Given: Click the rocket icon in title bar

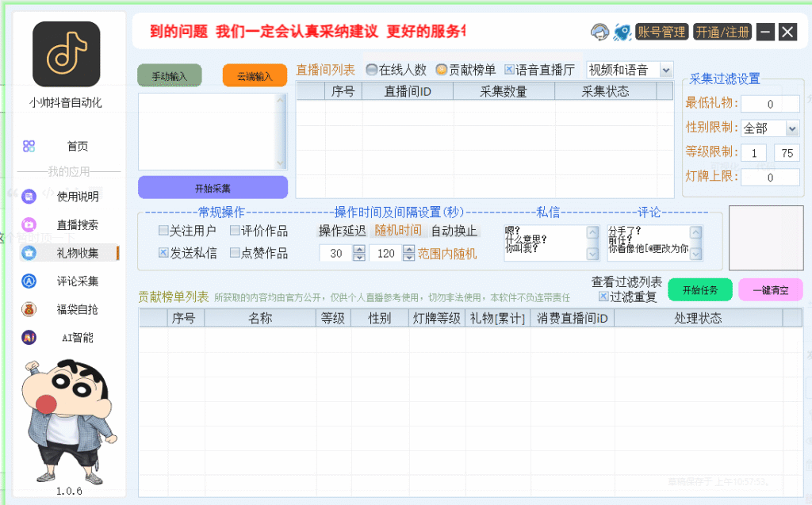Looking at the screenshot, I should point(622,32).
